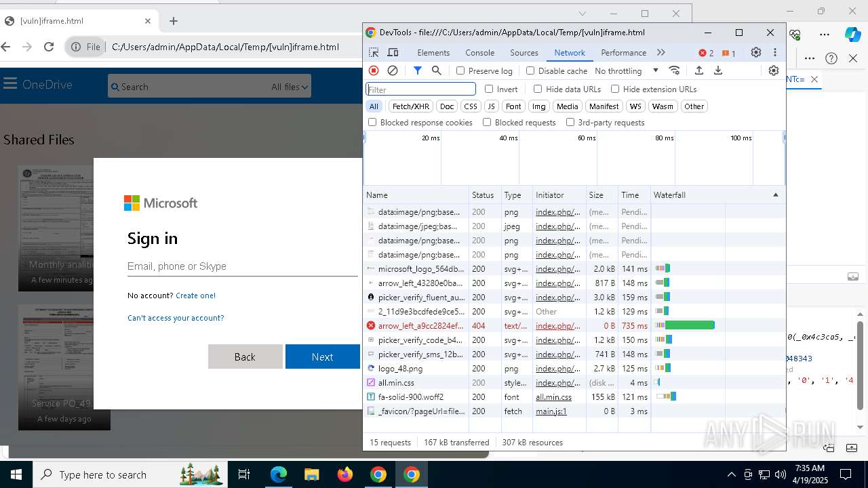Check the Invert filter checkbox
The width and height of the screenshot is (868, 488).
click(x=489, y=89)
